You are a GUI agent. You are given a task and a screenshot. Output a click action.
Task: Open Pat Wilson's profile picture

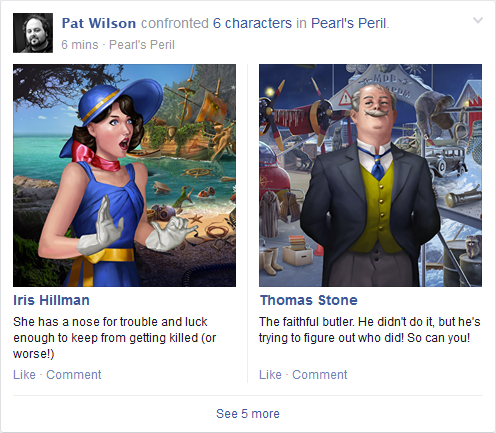(x=33, y=33)
